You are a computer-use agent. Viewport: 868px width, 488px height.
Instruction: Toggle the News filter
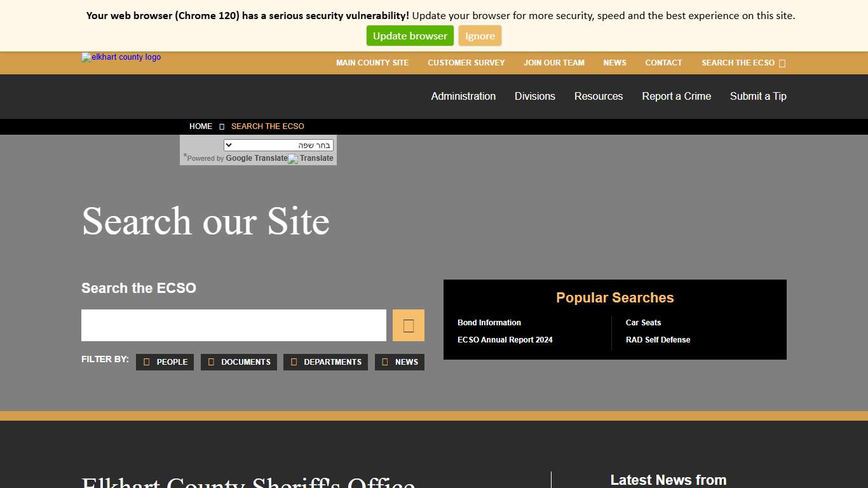(399, 362)
